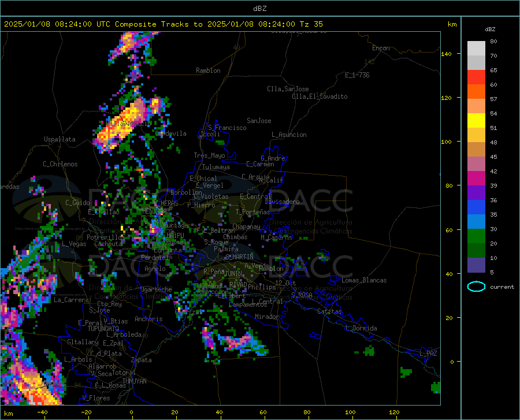This screenshot has height=420, width=520.
Task: Click the legend value '35'
Action: [x=493, y=215]
